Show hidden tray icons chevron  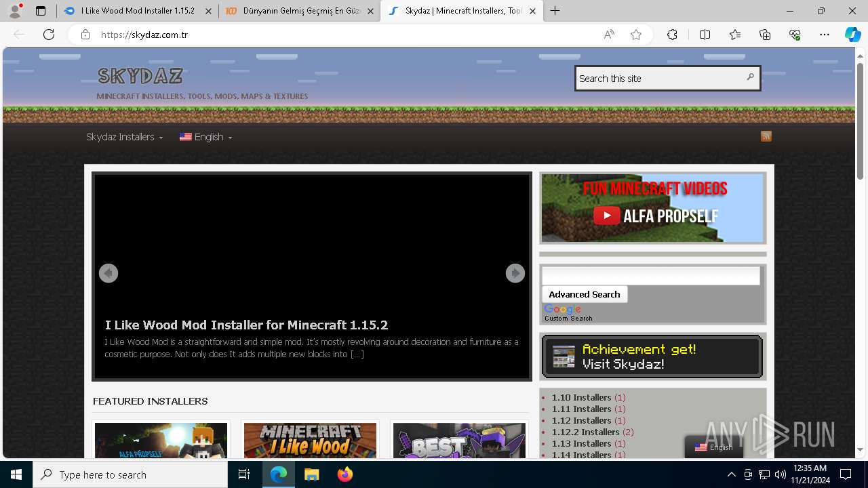pos(731,474)
